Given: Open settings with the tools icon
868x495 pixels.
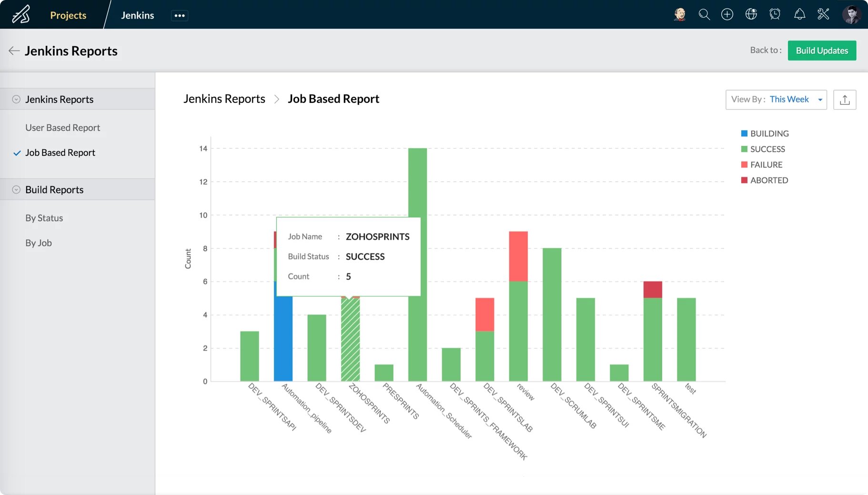Looking at the screenshot, I should tap(823, 14).
